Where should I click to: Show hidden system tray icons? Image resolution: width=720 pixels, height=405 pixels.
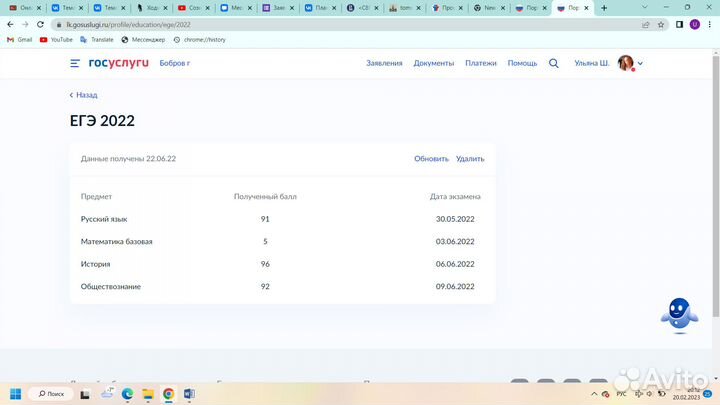click(594, 394)
